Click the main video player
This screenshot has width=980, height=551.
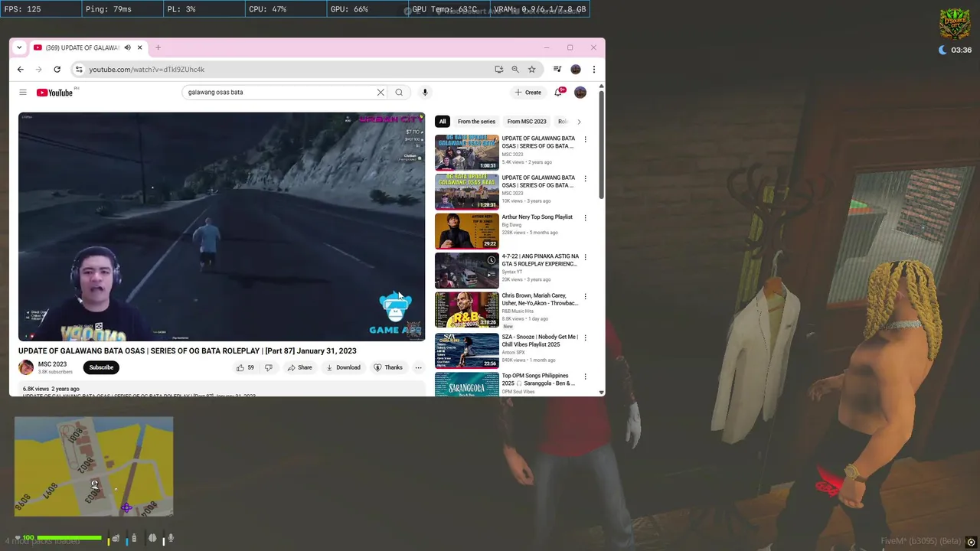tap(222, 227)
